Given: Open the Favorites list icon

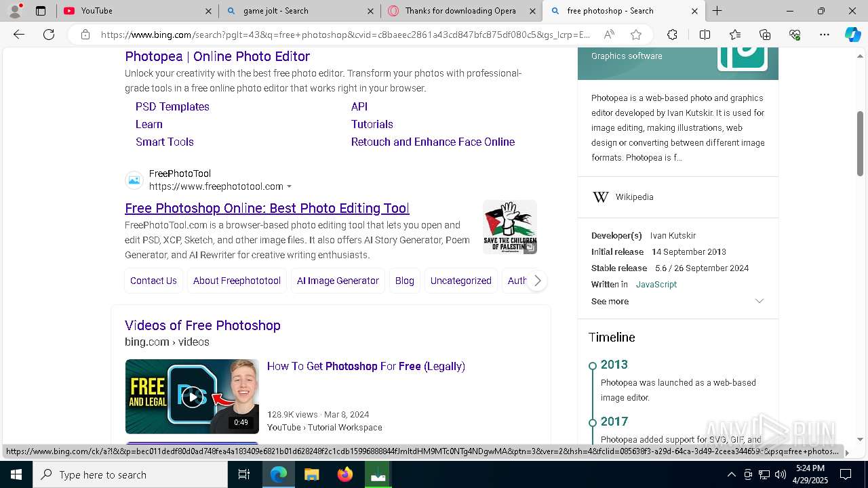Looking at the screenshot, I should 735,35.
